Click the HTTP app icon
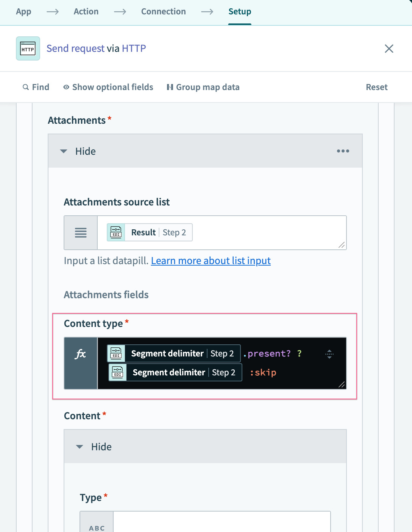Image resolution: width=412 pixels, height=532 pixels. 28,48
